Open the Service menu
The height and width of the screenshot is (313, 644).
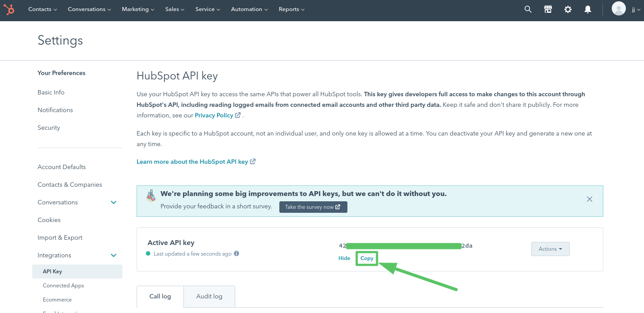(208, 9)
